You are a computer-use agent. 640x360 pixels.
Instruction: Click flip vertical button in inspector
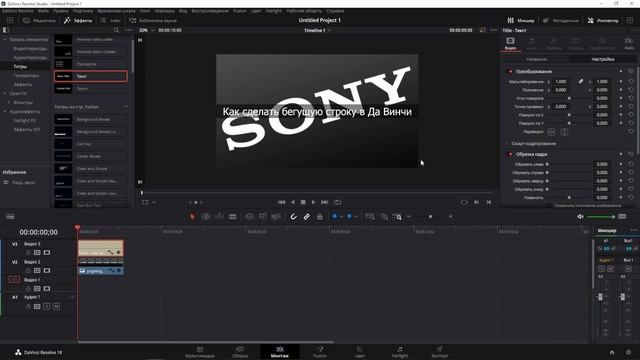564,132
